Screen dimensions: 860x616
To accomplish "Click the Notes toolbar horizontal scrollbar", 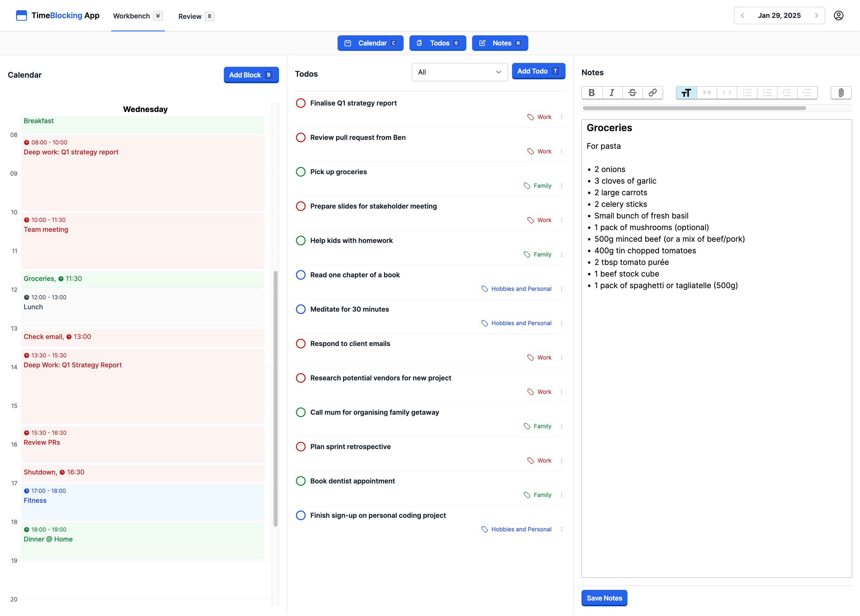I will point(694,108).
